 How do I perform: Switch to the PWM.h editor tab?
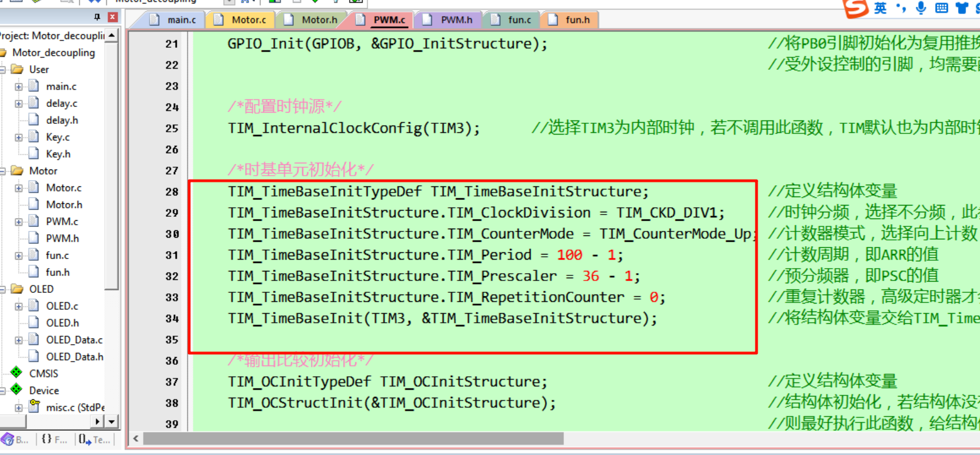click(449, 20)
